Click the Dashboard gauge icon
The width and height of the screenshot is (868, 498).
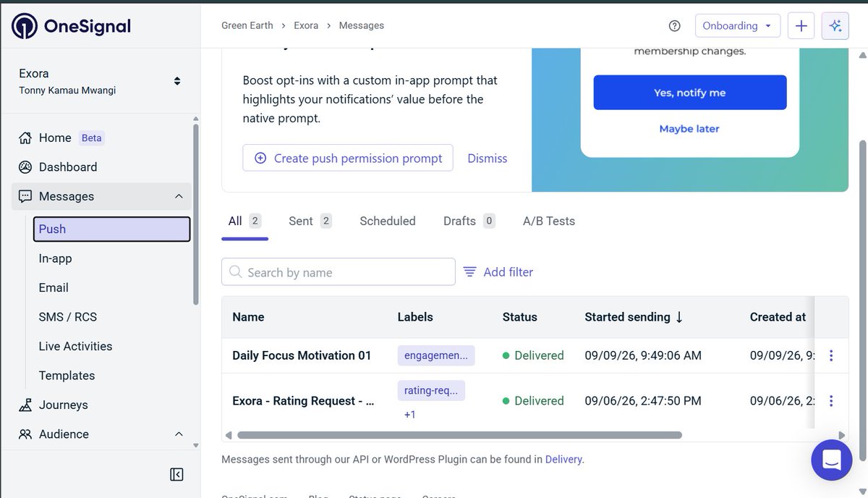click(25, 167)
